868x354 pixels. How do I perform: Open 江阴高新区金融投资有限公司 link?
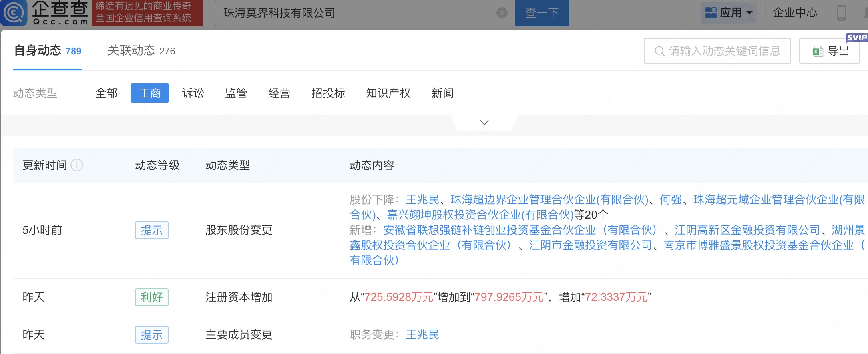[747, 230]
